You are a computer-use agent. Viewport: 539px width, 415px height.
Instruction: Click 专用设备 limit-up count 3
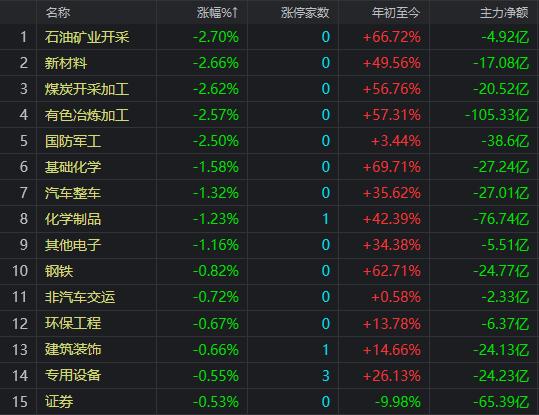326,375
